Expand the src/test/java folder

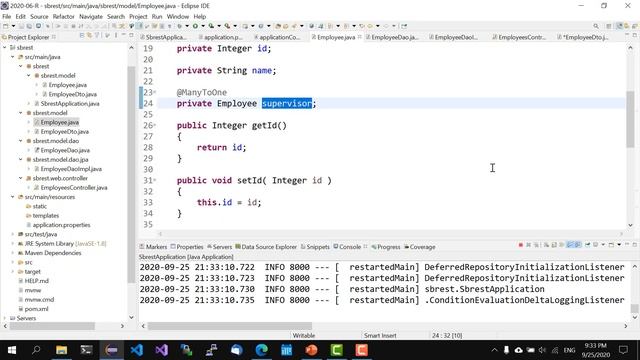click(13, 234)
